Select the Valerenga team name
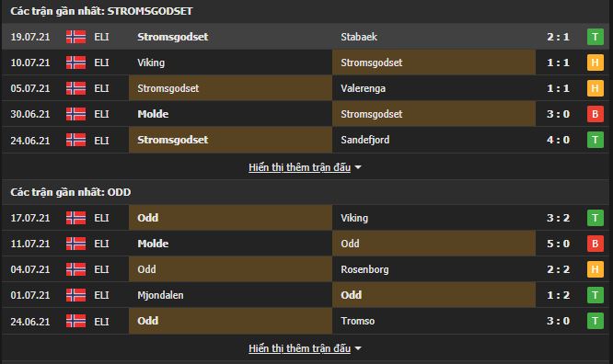This screenshot has width=613, height=364. coord(363,88)
